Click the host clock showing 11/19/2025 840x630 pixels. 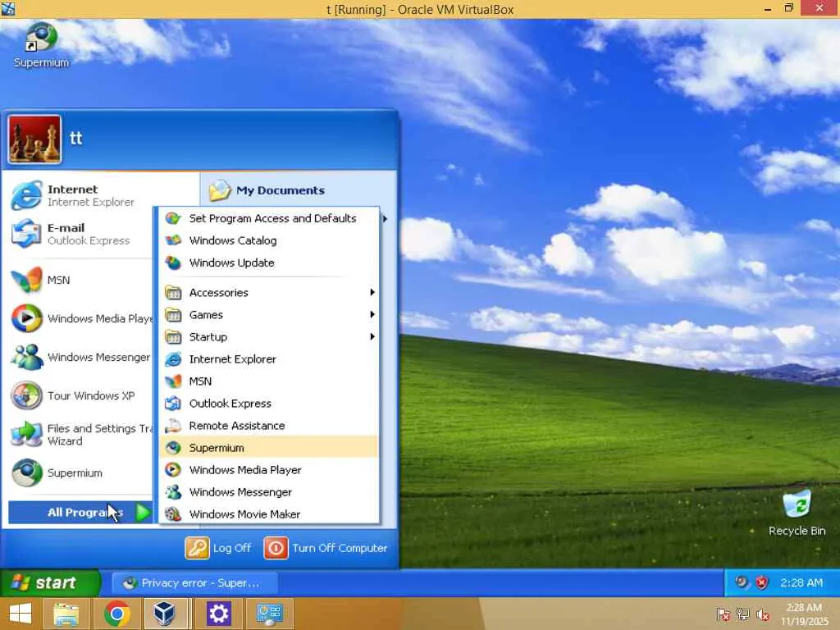point(805,614)
